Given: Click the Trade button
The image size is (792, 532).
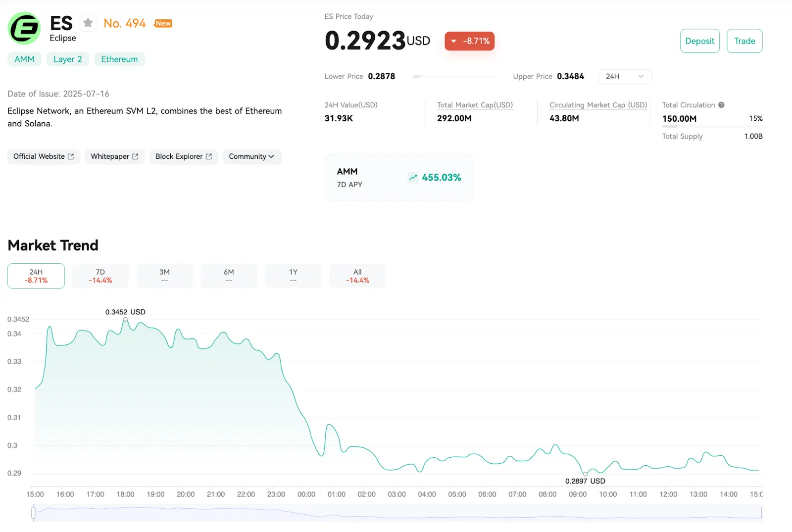Looking at the screenshot, I should click(x=744, y=41).
